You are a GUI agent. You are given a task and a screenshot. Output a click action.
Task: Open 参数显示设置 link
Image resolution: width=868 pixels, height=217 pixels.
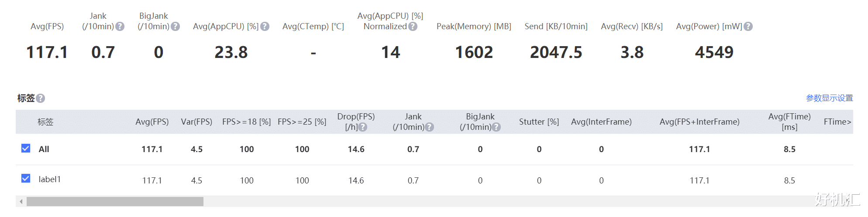pos(830,98)
